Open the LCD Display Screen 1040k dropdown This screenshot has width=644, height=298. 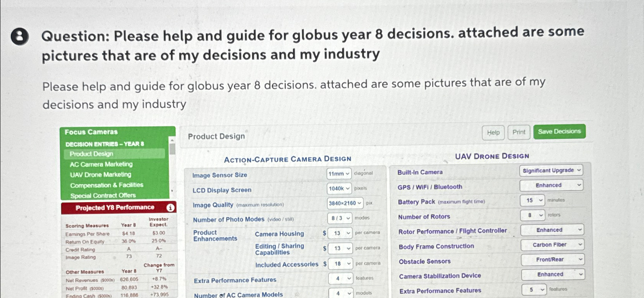click(x=340, y=188)
